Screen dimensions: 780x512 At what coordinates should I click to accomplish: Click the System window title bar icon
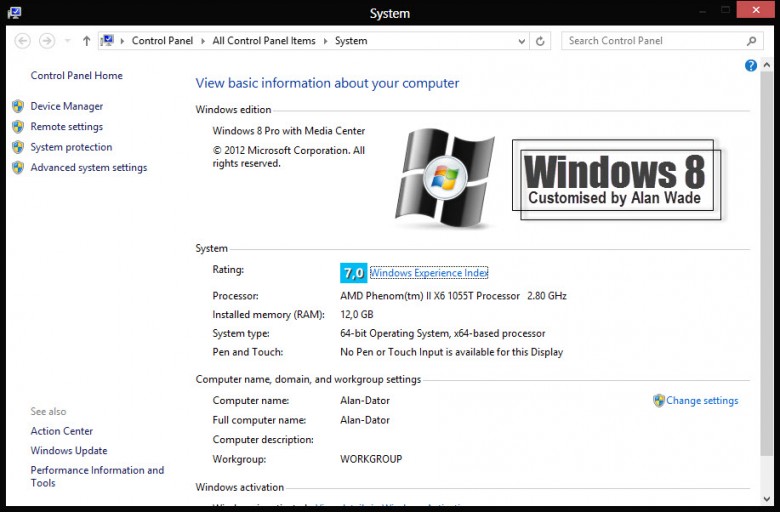click(14, 12)
